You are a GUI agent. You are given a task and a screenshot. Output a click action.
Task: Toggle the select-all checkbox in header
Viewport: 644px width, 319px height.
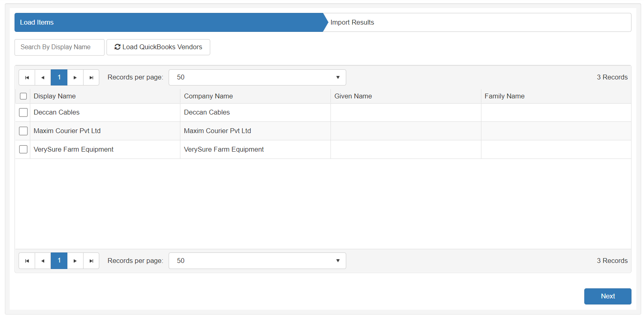[23, 96]
